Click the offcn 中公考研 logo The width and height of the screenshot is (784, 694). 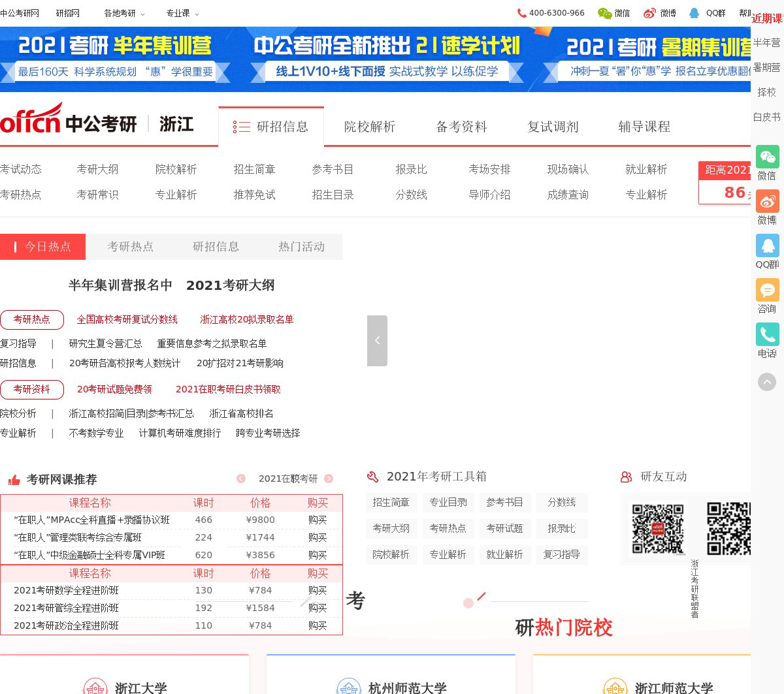click(x=69, y=119)
